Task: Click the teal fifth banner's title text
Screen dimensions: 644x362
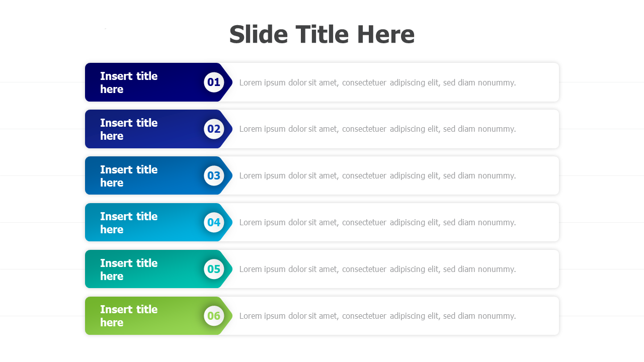Action: 129,269
